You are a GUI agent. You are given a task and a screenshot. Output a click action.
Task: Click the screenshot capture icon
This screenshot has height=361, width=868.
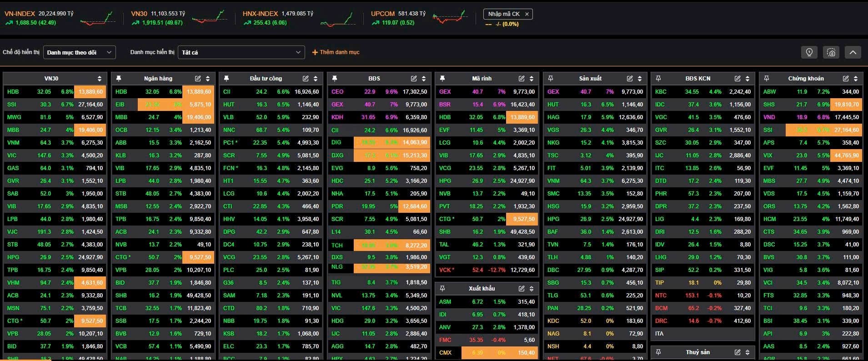pyautogui.click(x=831, y=52)
